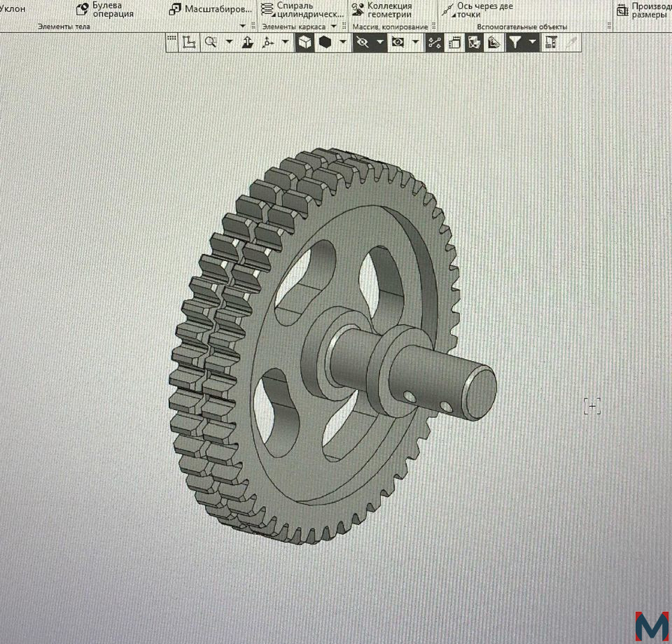Click the Коллекция геометрии icon

[x=358, y=9]
